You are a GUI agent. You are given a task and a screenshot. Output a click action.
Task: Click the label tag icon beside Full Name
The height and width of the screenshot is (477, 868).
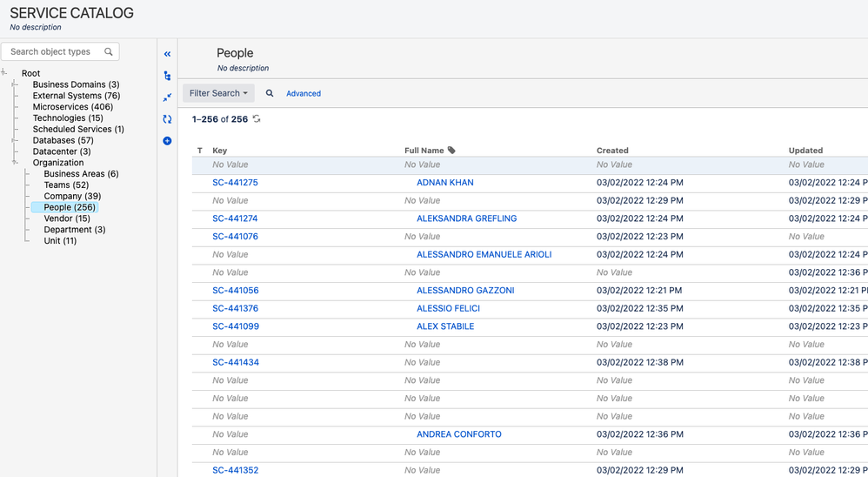pyautogui.click(x=451, y=150)
